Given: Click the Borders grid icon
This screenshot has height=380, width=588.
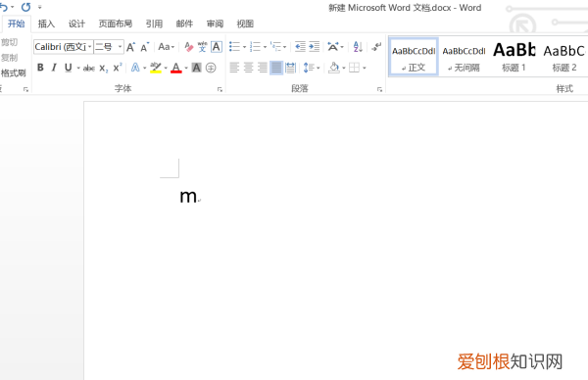Looking at the screenshot, I should coord(354,68).
